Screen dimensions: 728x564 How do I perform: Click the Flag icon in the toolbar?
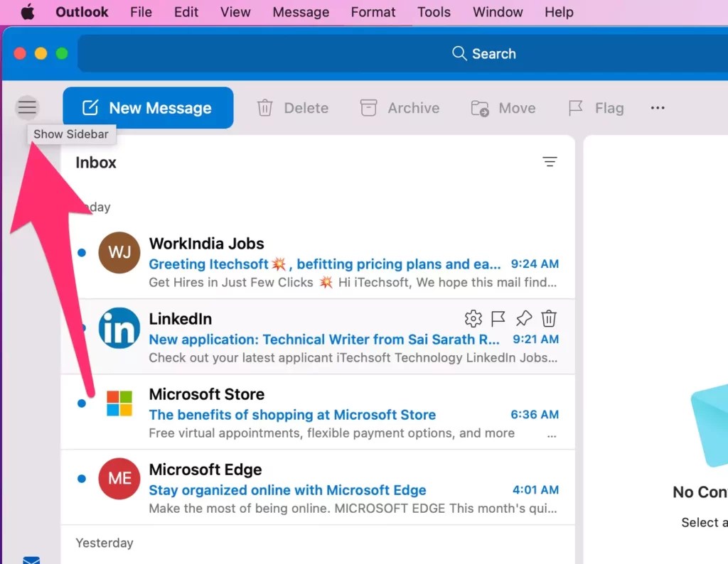(x=577, y=108)
